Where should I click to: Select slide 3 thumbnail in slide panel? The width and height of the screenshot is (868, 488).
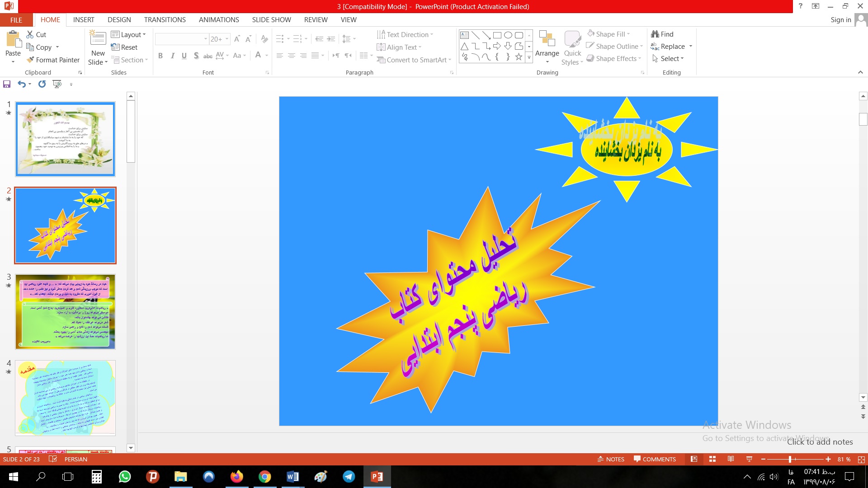coord(65,311)
